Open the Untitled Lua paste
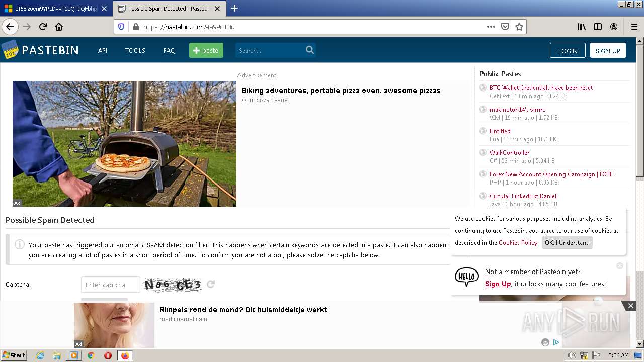This screenshot has height=362, width=644. (500, 131)
